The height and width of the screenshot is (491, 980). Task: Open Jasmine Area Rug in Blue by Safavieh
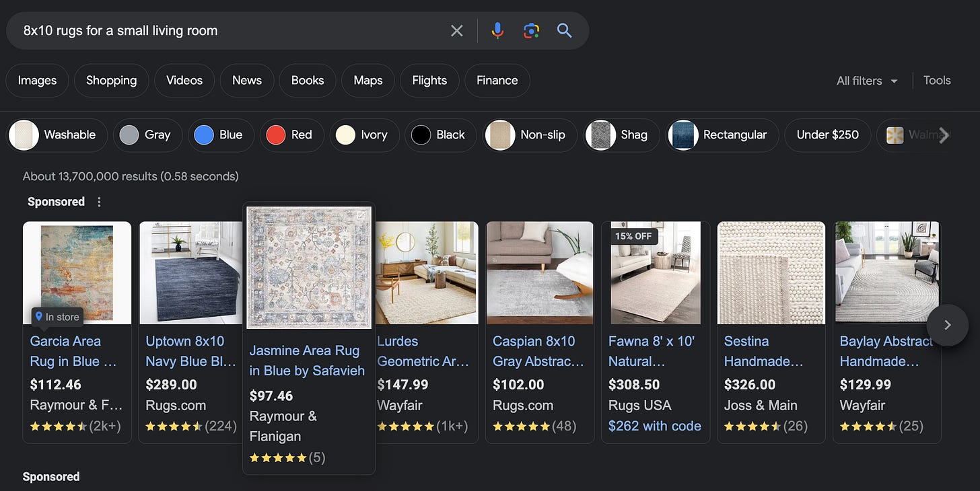(x=307, y=361)
